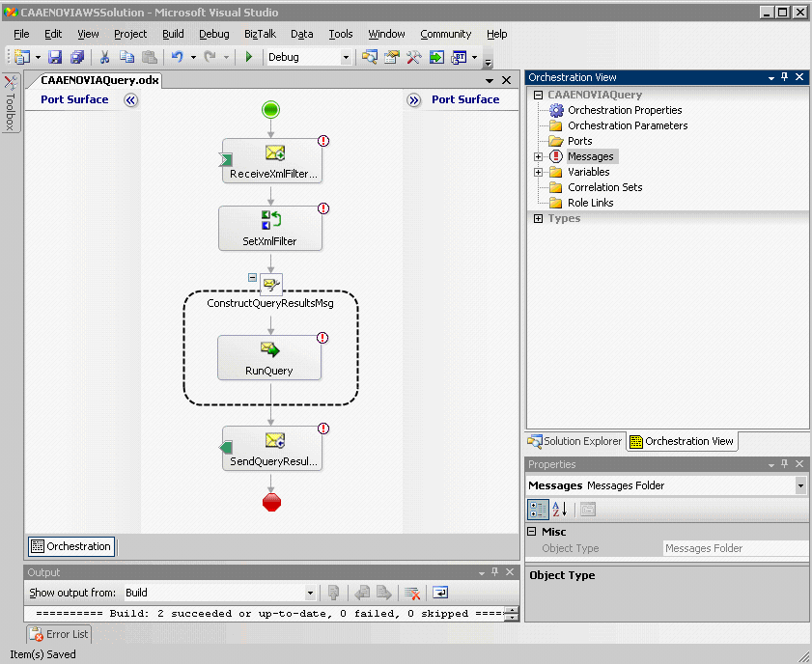Select the SetXmlFilter transform shape
Screen dimensions: 812x664
tap(270, 228)
